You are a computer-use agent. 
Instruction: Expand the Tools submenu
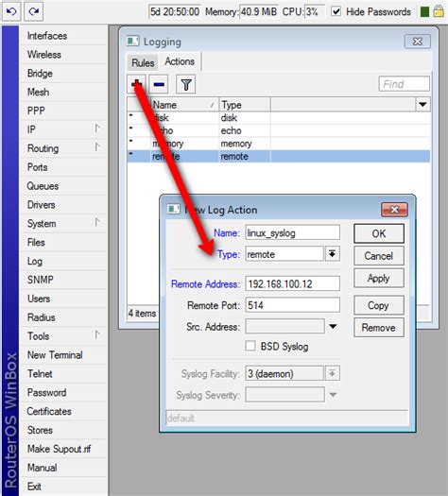[x=97, y=335]
